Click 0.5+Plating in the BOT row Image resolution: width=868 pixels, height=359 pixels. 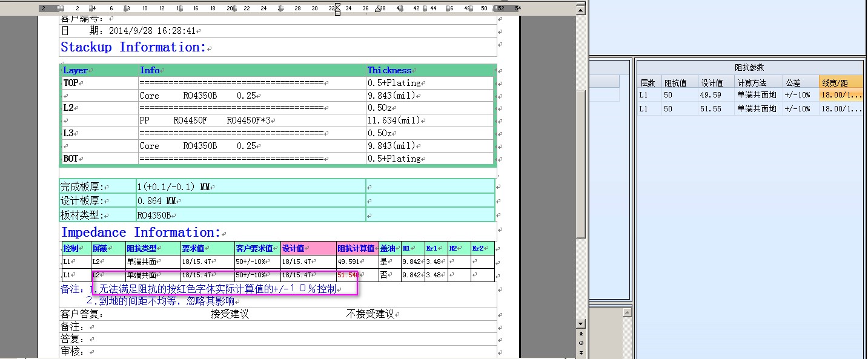(394, 159)
